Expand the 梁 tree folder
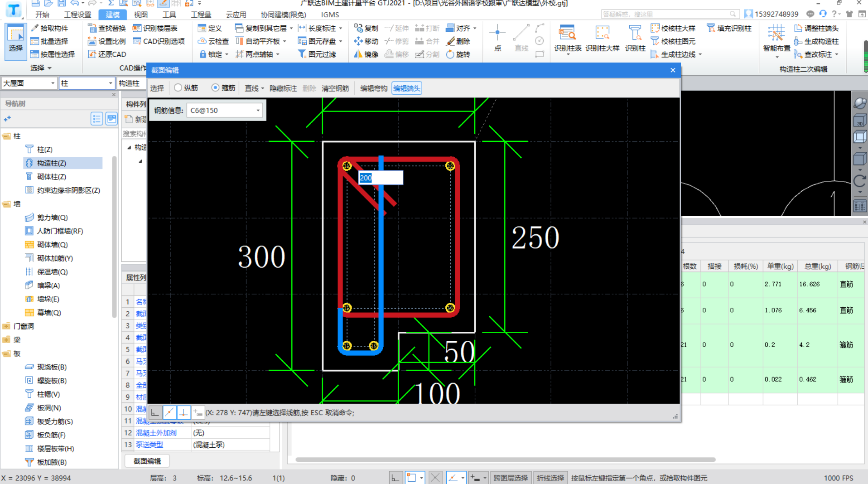 pos(6,340)
